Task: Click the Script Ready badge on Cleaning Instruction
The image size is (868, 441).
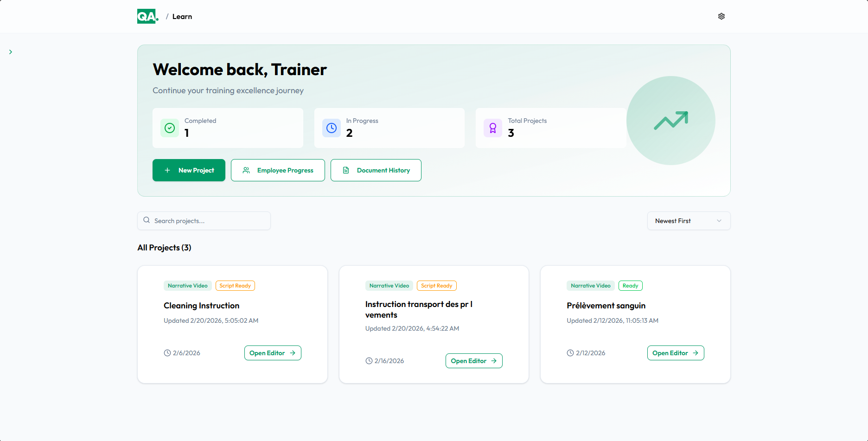Action: pyautogui.click(x=235, y=285)
